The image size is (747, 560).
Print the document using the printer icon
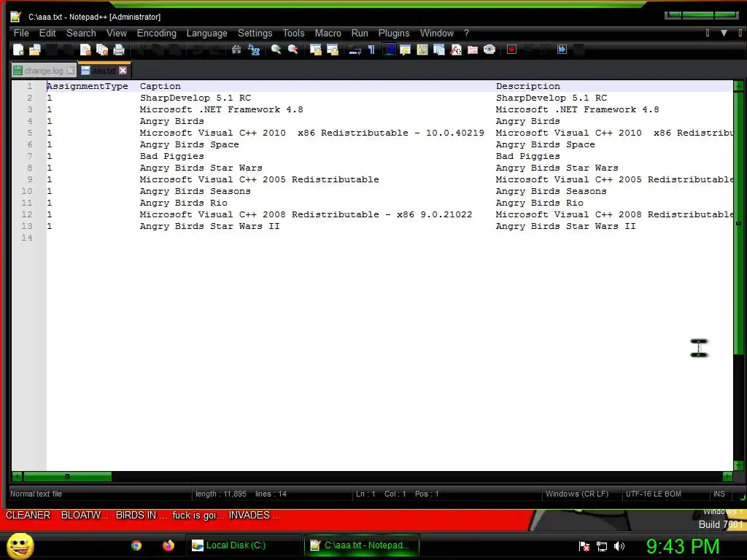tap(119, 50)
